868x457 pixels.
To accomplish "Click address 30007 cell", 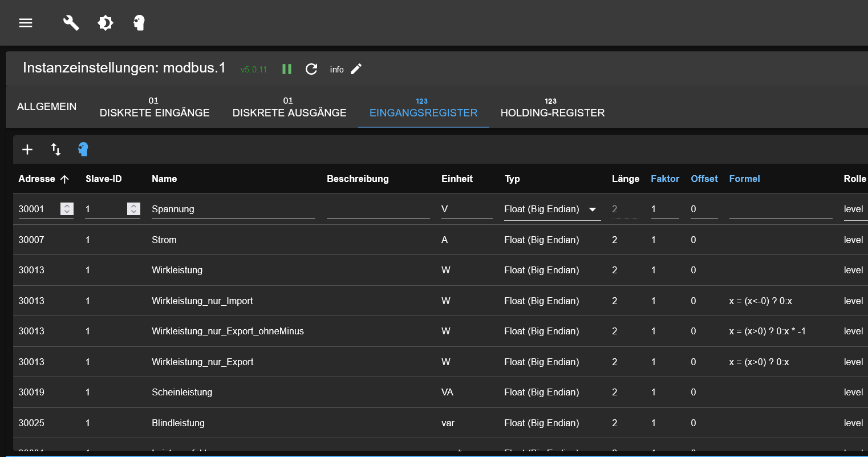I will [x=31, y=240].
